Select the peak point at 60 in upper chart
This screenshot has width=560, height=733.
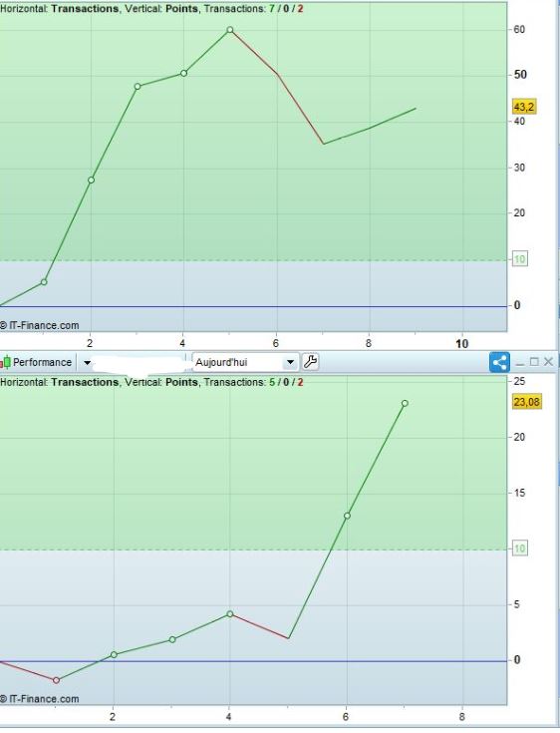230,30
